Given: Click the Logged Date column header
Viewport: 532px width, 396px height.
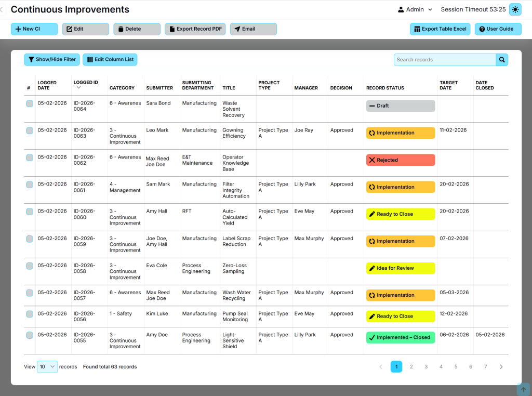Looking at the screenshot, I should coord(47,85).
